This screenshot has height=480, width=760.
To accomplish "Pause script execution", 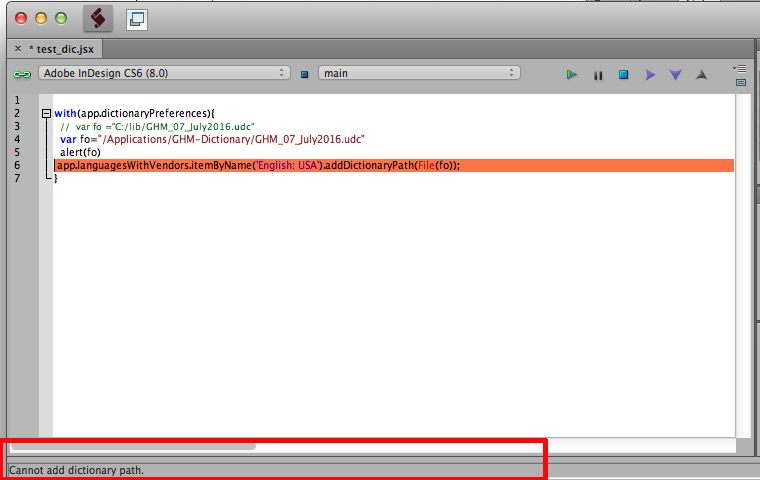I will tap(598, 75).
